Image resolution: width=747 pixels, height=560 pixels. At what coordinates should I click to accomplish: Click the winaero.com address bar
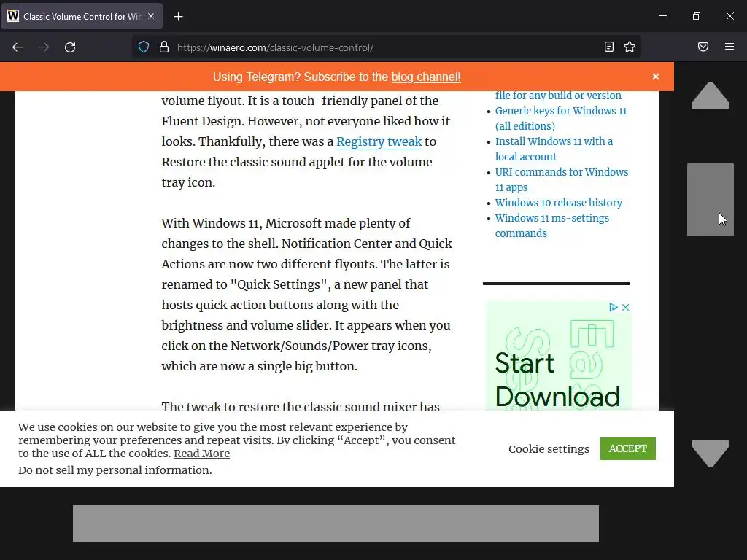[386, 47]
